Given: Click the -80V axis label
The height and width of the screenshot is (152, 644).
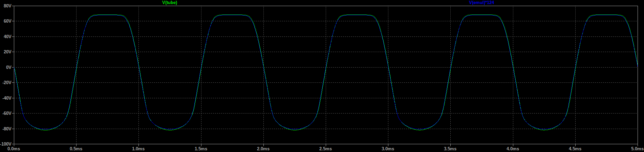Looking at the screenshot, I should coord(7,129).
